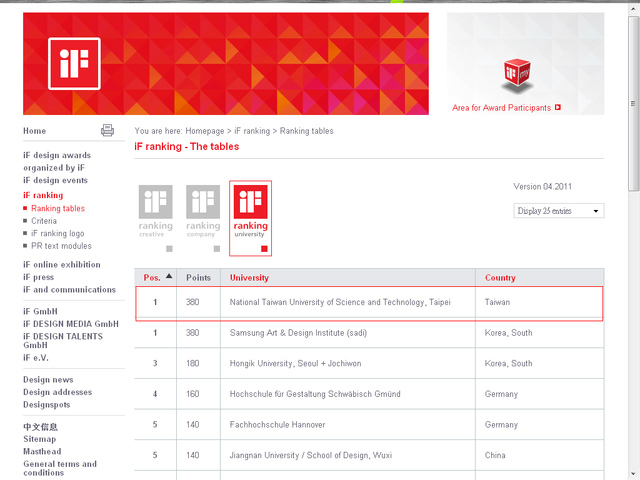640x480 pixels.
Task: Open General terms and conditions link
Action: [60, 468]
